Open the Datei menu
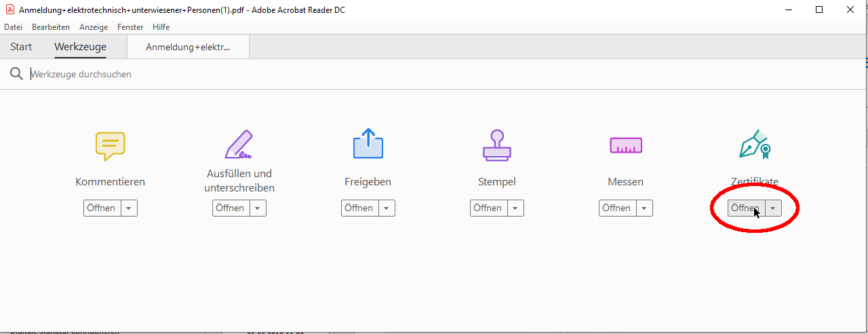Image resolution: width=868 pixels, height=334 pixels. point(14,27)
